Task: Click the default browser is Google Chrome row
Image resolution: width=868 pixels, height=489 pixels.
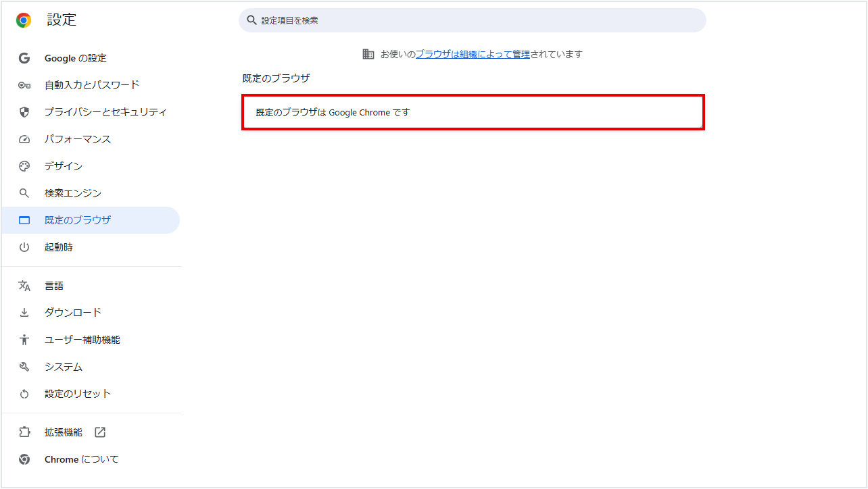Action: (x=473, y=112)
